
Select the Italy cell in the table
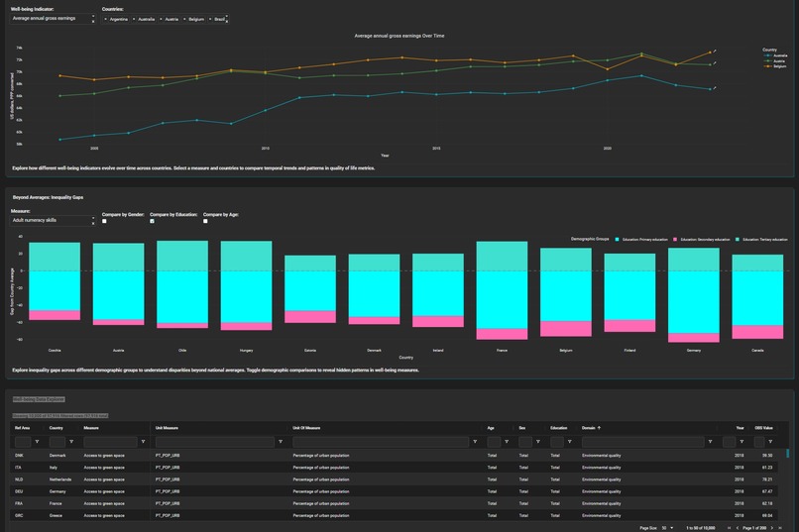point(54,468)
